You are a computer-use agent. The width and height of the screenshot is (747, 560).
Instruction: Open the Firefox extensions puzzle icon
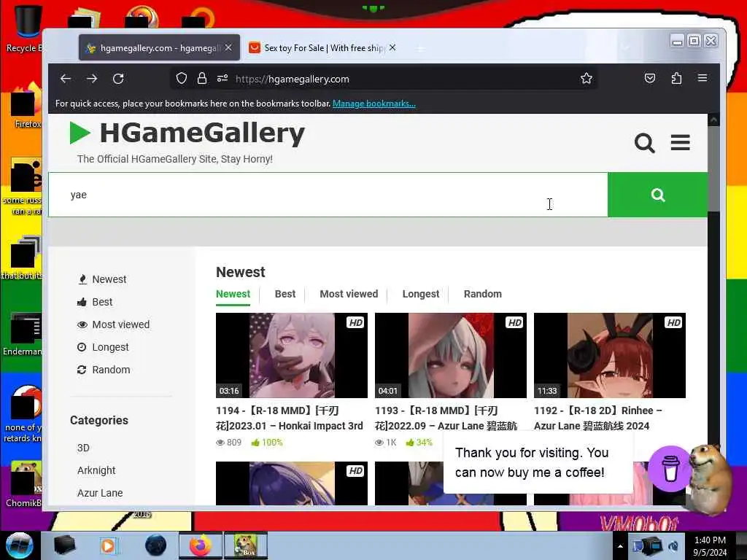[x=676, y=78]
